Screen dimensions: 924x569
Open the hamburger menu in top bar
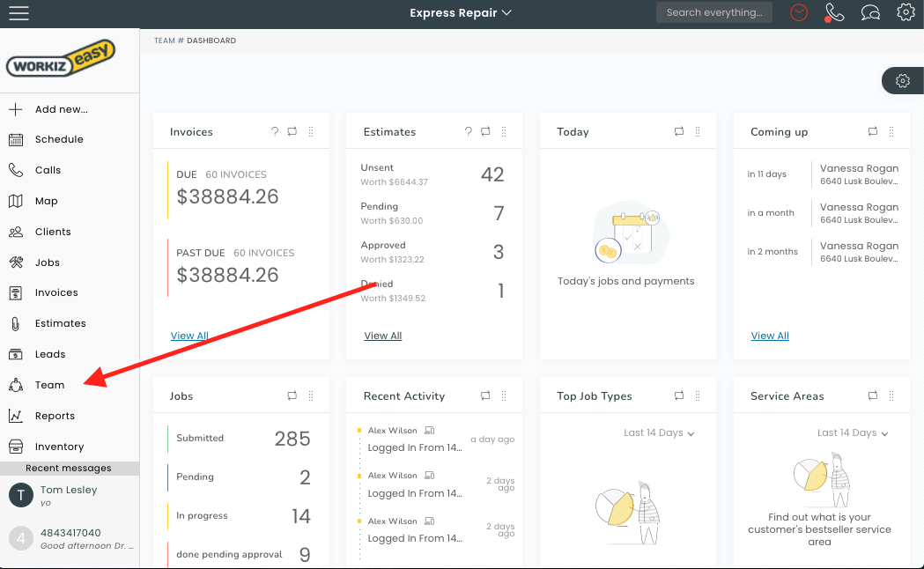[18, 13]
